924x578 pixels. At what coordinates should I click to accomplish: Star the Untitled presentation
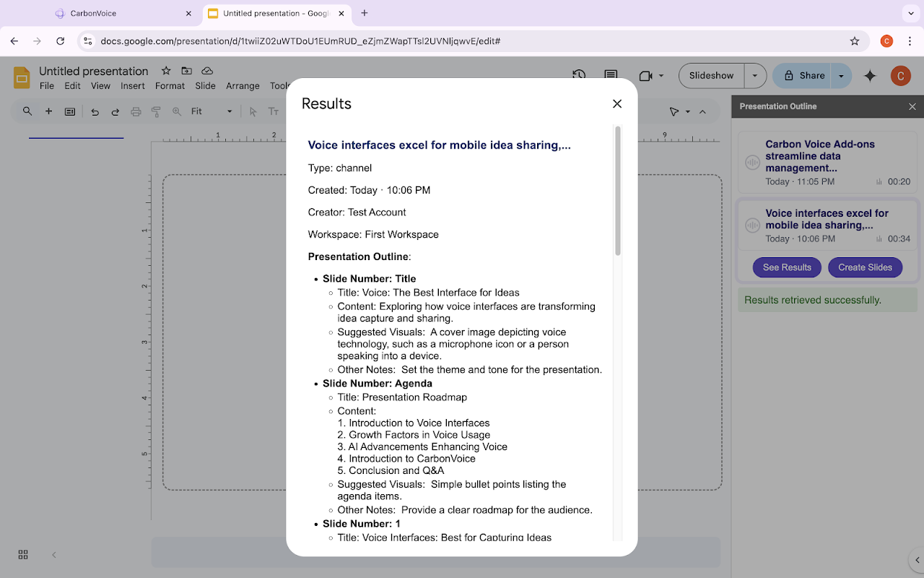166,71
